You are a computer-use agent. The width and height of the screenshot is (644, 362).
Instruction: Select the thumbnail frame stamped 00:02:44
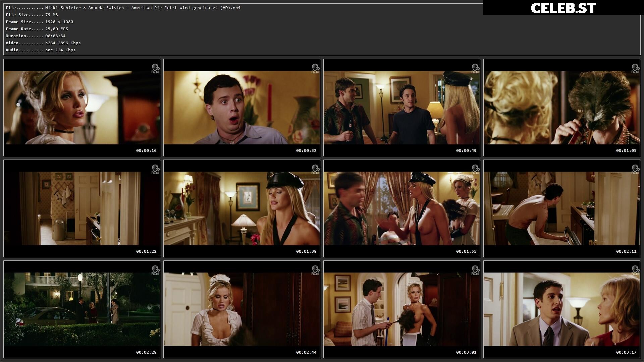(x=241, y=309)
